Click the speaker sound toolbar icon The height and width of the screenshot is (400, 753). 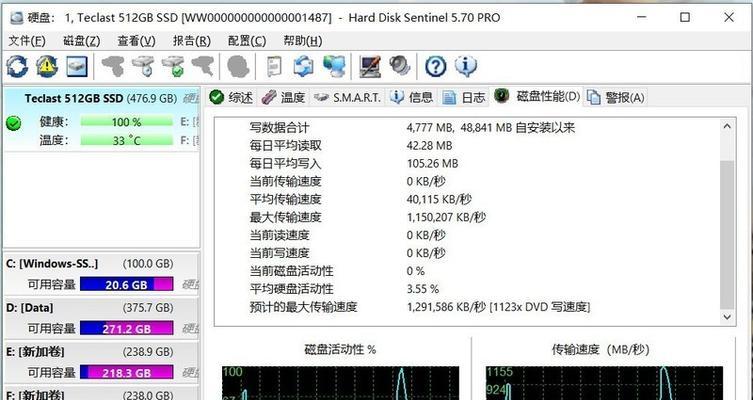tap(400, 66)
